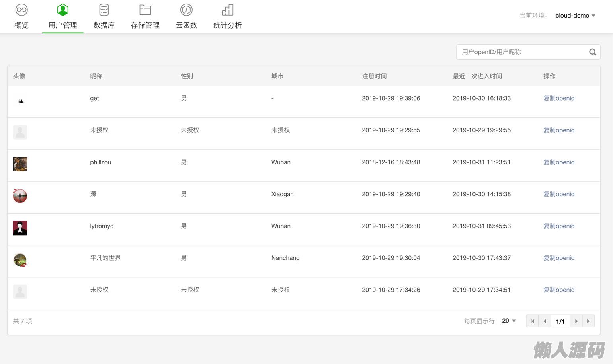The height and width of the screenshot is (364, 613).
Task: Switch to the 用户管理 tab
Action: [x=62, y=17]
